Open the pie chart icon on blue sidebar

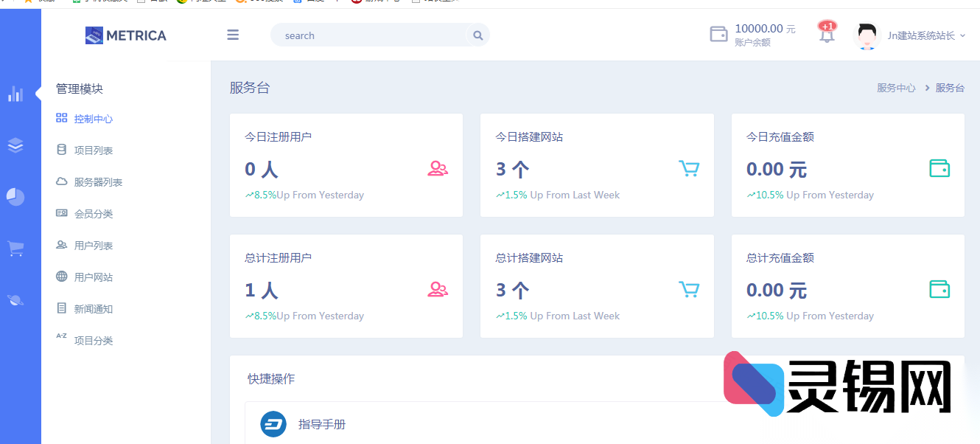(16, 197)
